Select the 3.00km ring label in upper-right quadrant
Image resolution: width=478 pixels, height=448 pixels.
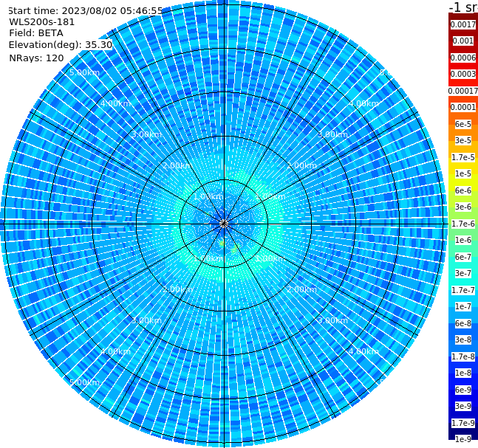coord(332,134)
